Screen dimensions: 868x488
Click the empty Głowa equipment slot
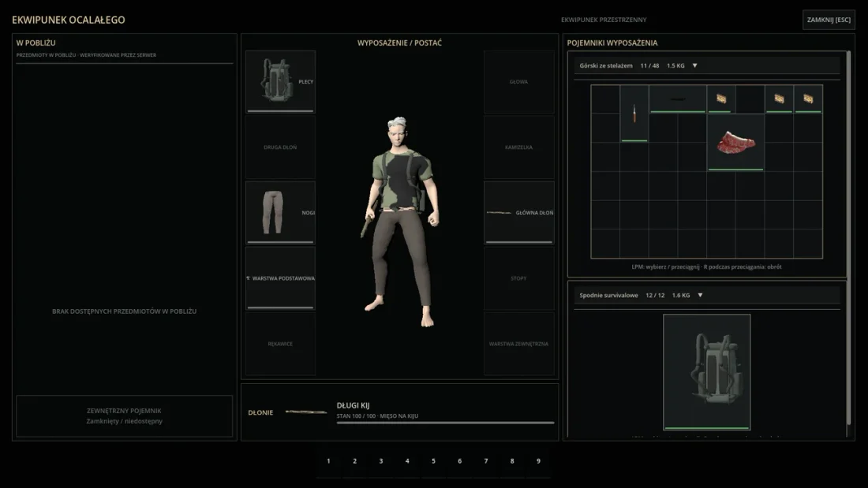[x=518, y=81]
